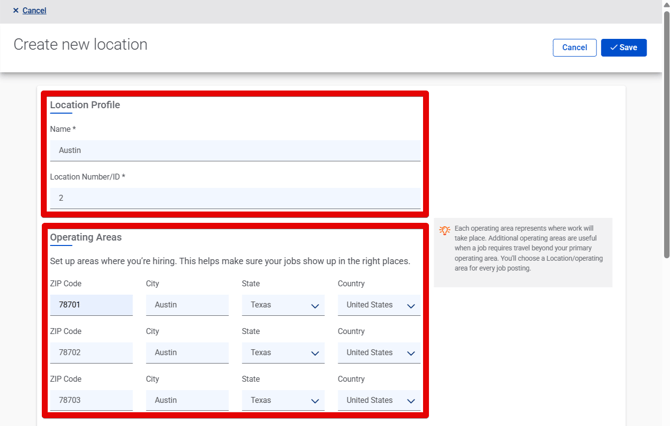
Task: Click the 'Set up areas where you're hiring' text
Action: [x=230, y=261]
